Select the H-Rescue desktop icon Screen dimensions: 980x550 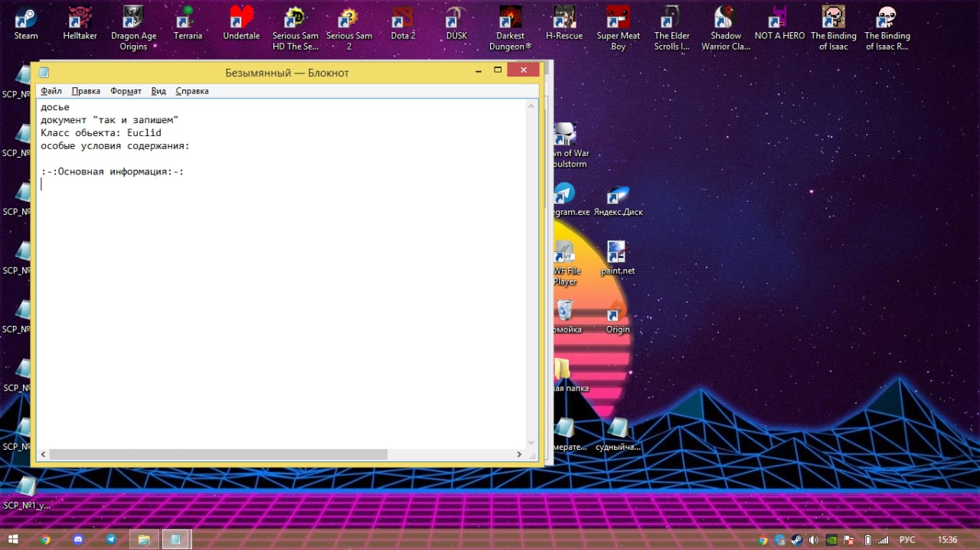tap(564, 23)
